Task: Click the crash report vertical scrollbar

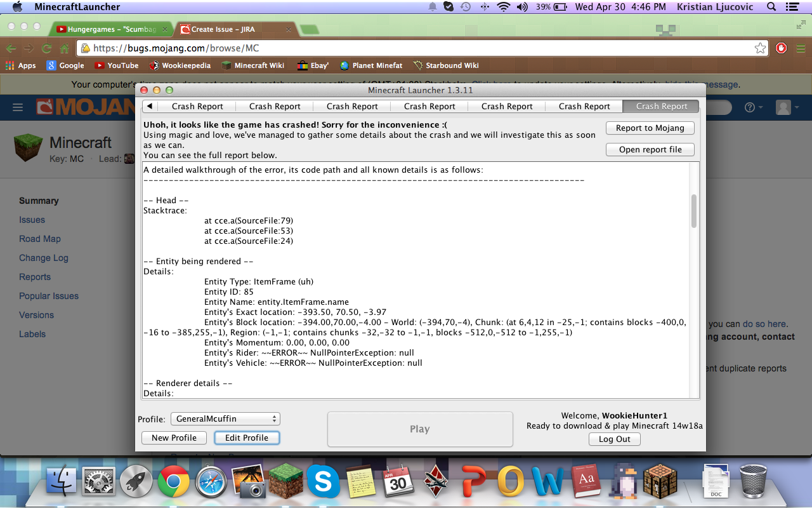Action: [x=694, y=210]
